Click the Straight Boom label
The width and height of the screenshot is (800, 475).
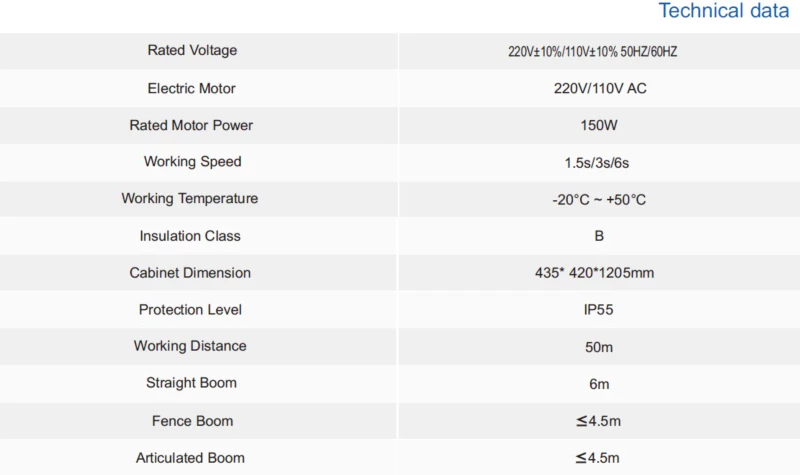pos(191,382)
